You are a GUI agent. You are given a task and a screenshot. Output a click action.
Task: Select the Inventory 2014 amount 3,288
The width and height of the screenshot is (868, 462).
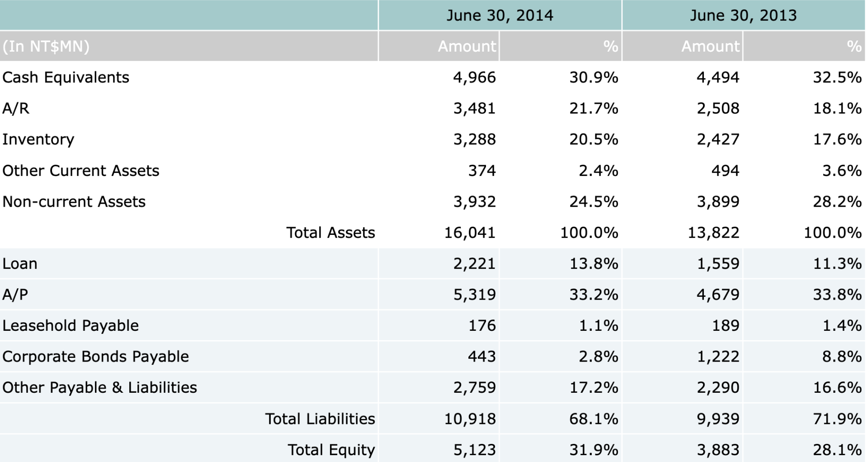pos(474,139)
